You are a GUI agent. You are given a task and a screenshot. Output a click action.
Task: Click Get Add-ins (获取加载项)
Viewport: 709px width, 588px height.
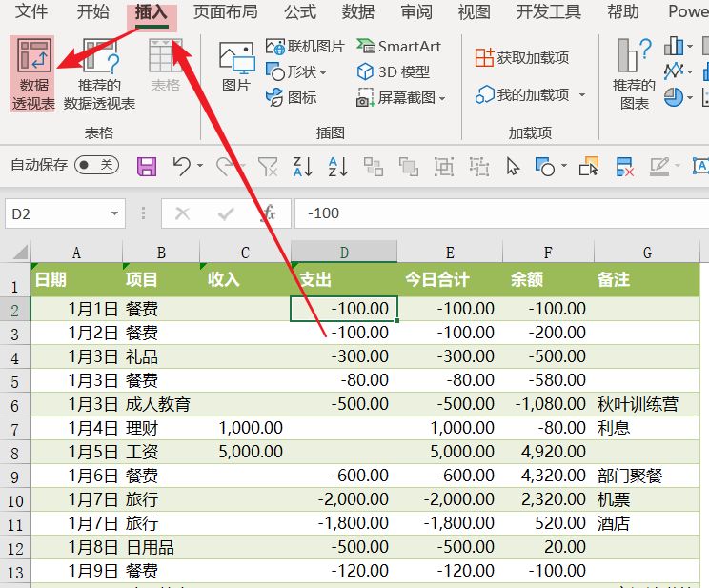pyautogui.click(x=522, y=57)
